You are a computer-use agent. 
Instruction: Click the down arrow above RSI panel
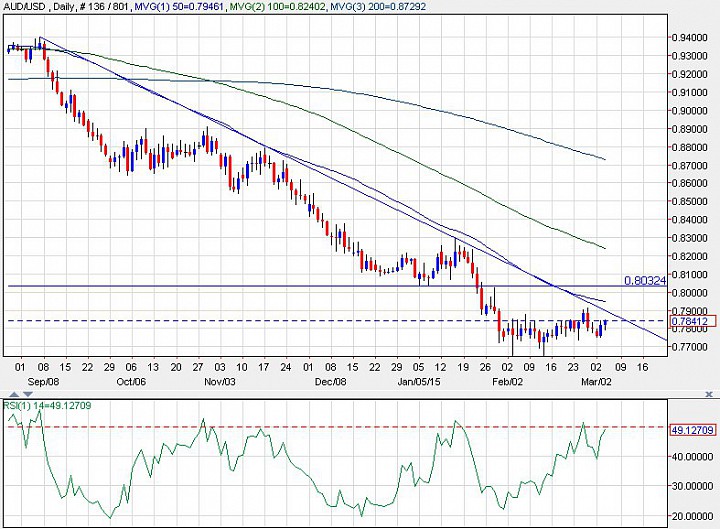pos(28,394)
